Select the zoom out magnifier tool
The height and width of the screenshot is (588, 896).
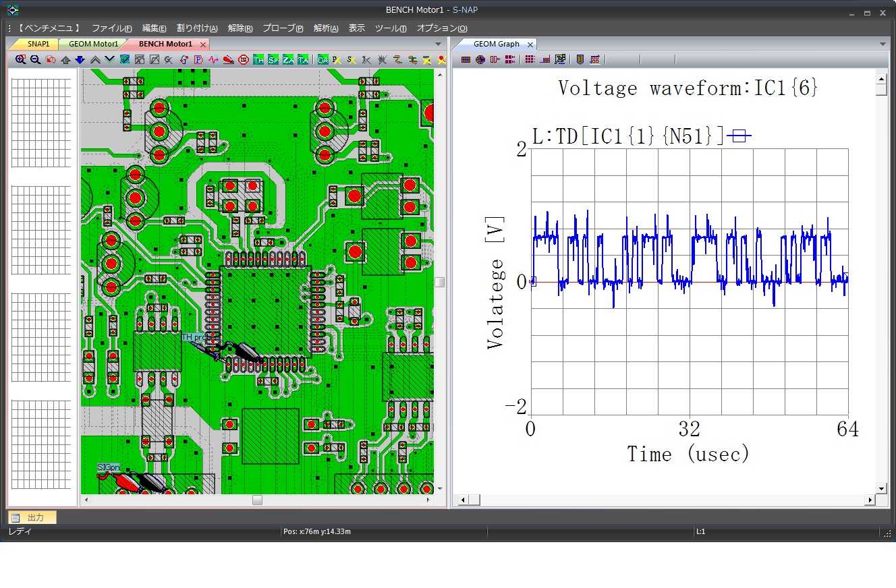35,59
